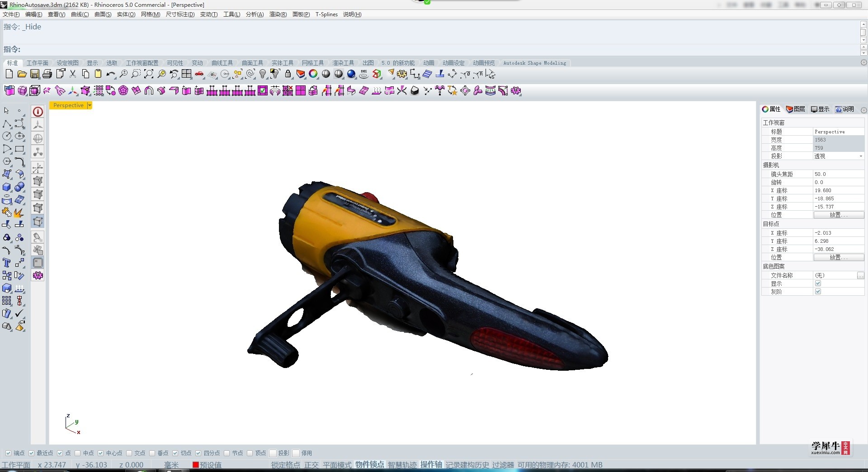The width and height of the screenshot is (868, 472).
Task: Select the Zoom Extents icon
Action: tap(149, 74)
